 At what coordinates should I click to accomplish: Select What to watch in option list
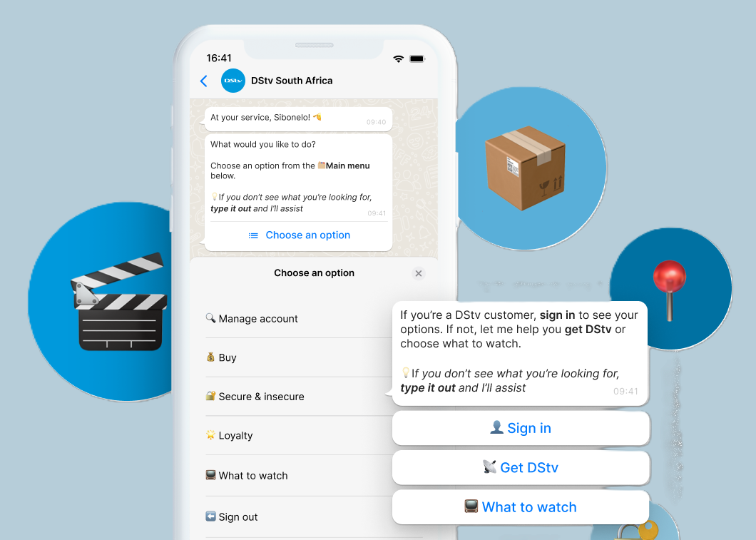pyautogui.click(x=253, y=476)
